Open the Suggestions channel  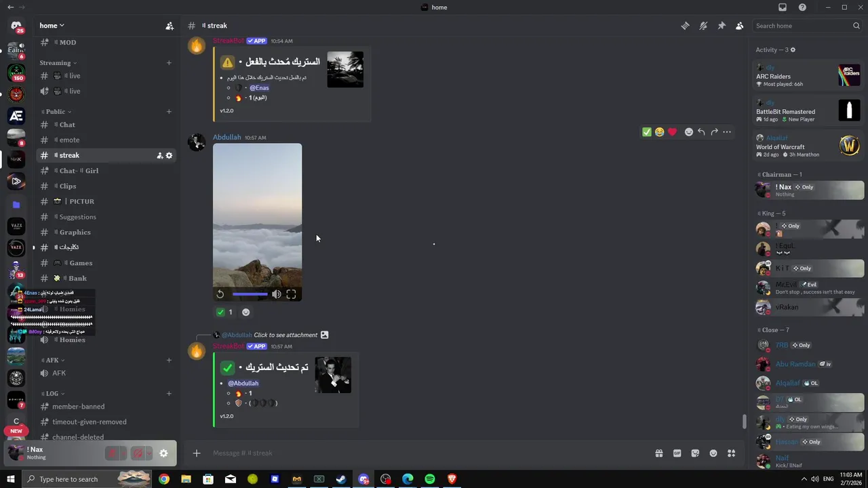(106, 217)
